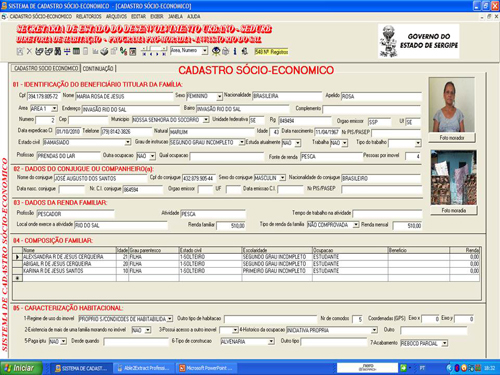Viewport: 500px width, 375px height.
Task: Click the Nome field with MARIA ROSA DE JESUS
Action: point(124,97)
